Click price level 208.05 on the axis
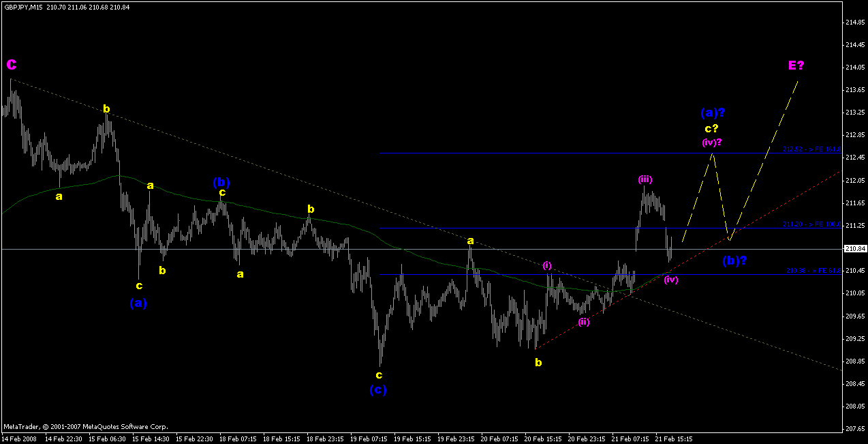Viewport: 868px width, 444px height. 856,406
